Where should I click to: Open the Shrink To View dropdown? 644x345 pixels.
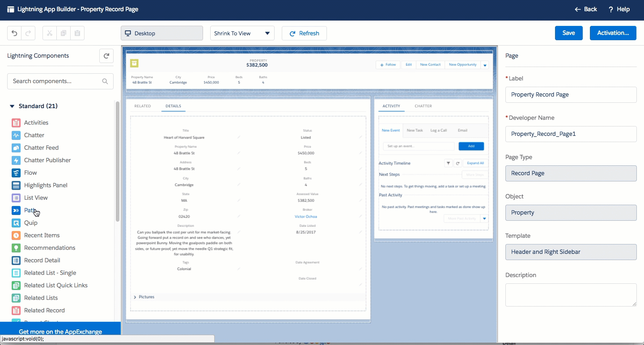click(242, 33)
